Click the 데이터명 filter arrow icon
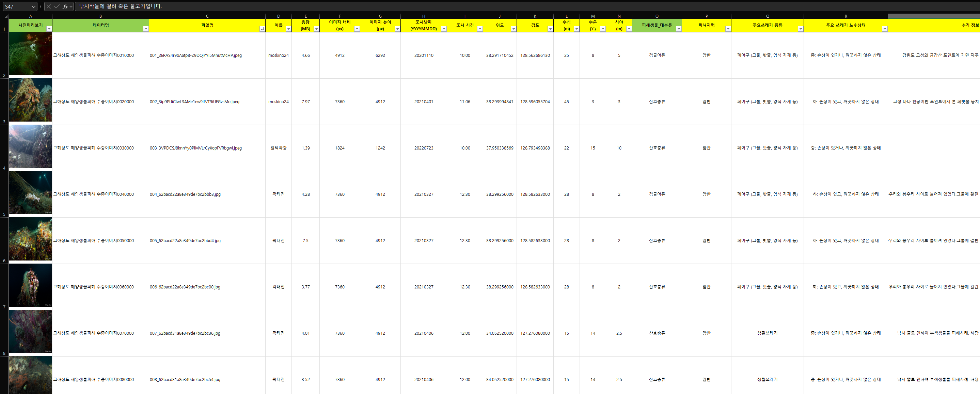Screen dimensions: 980x394 (x=145, y=29)
